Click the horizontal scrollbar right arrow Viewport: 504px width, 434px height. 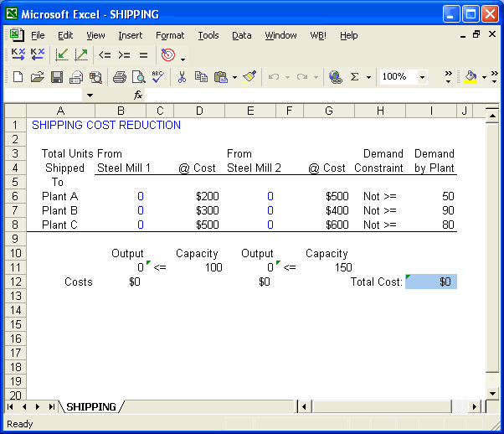475,407
